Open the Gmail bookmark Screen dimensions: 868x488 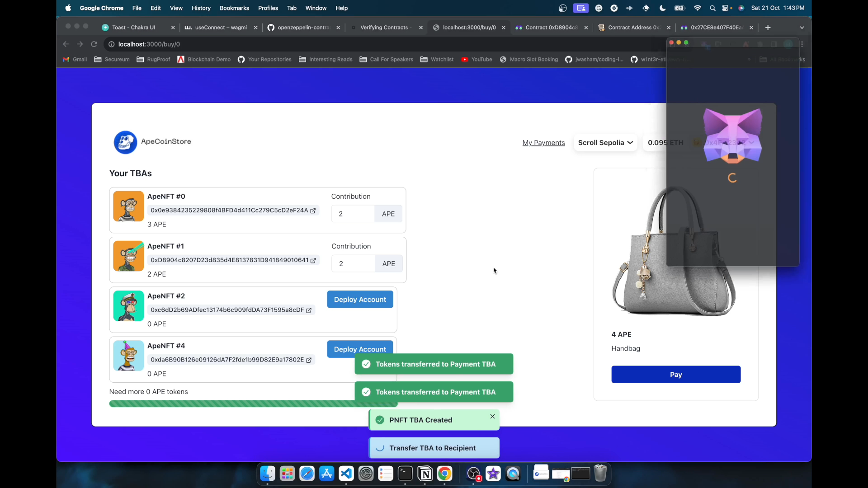pos(75,59)
